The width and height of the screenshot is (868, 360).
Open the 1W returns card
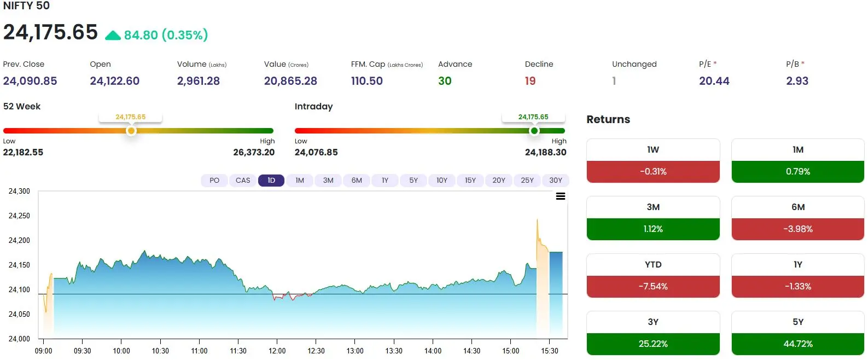[653, 161]
